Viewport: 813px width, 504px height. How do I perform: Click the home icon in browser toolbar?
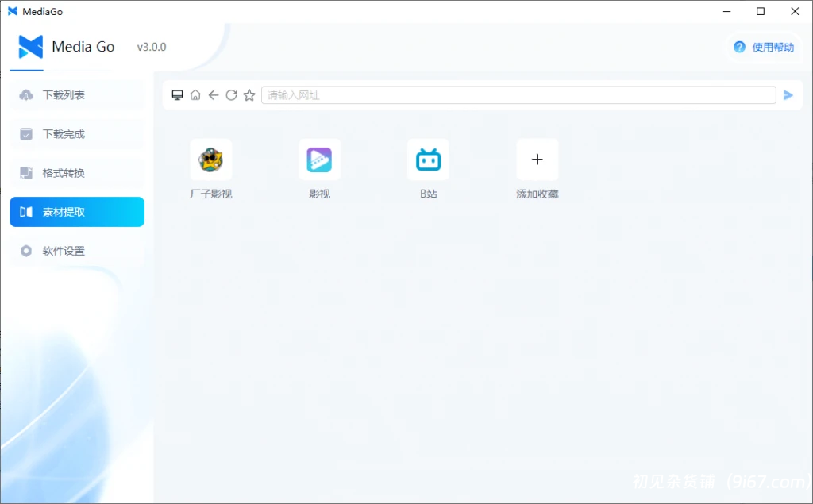coord(195,94)
